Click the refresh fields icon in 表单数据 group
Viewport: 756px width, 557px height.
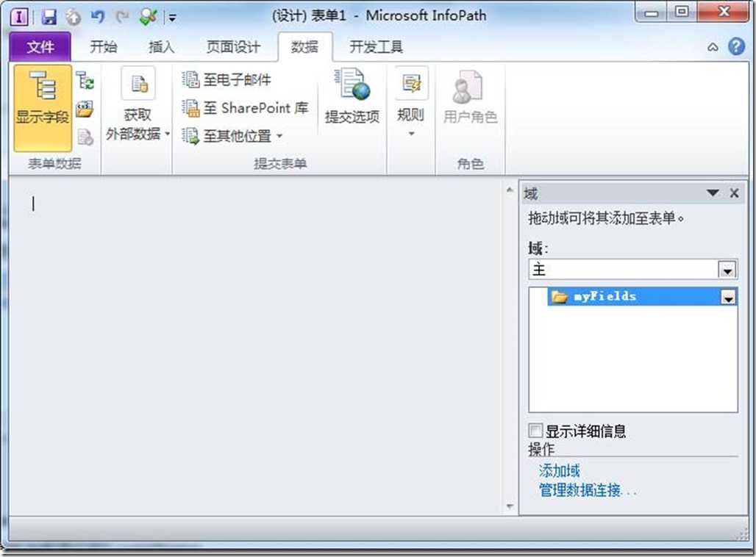[85, 81]
